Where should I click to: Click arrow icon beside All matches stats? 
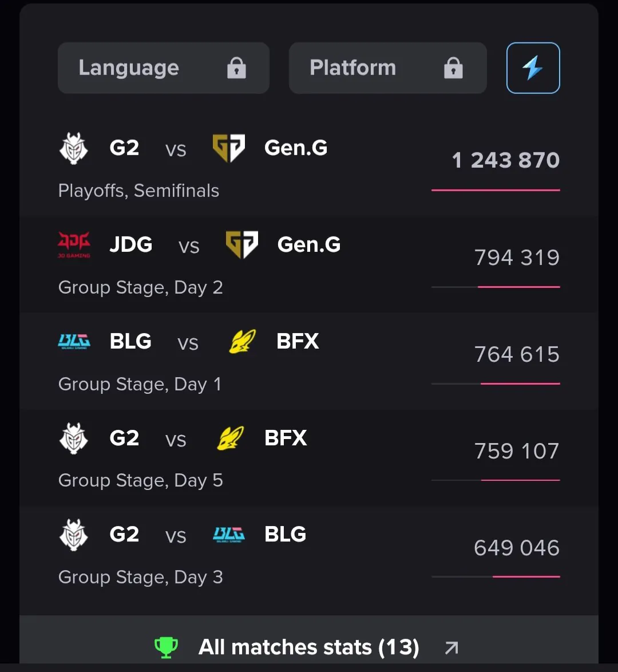click(451, 647)
